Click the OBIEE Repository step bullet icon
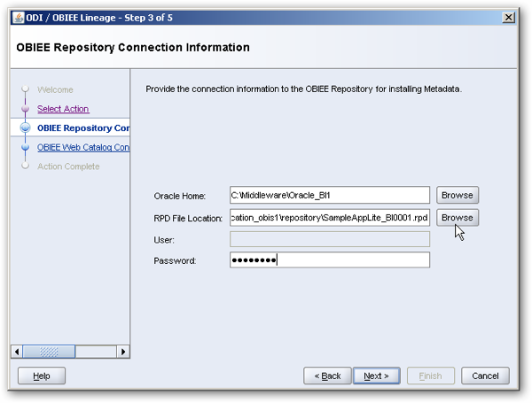 tap(26, 128)
